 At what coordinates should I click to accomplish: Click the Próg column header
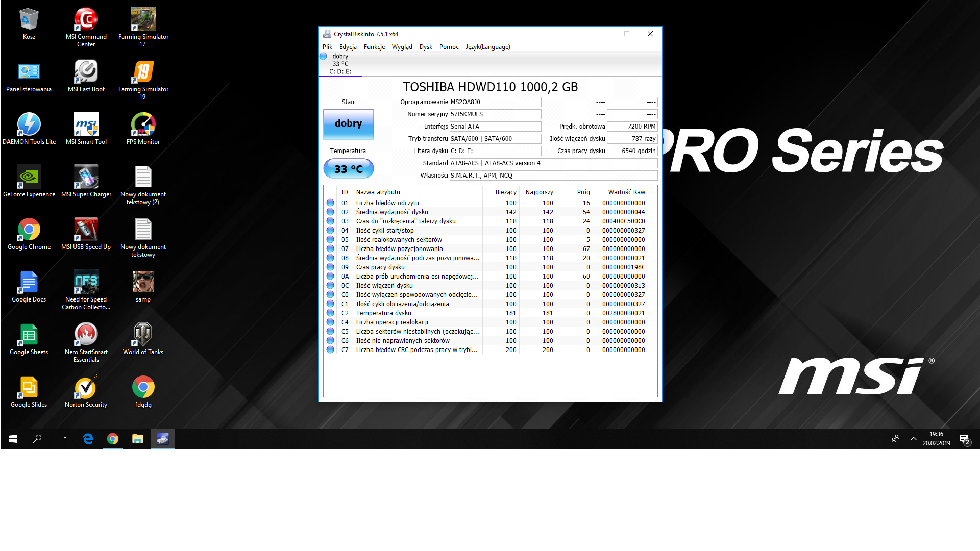click(574, 192)
